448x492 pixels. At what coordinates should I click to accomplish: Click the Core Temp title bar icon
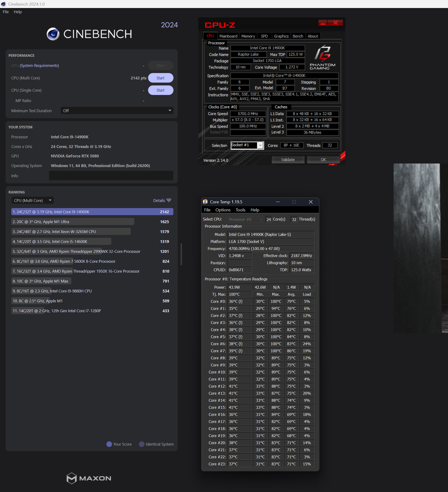[x=205, y=202]
